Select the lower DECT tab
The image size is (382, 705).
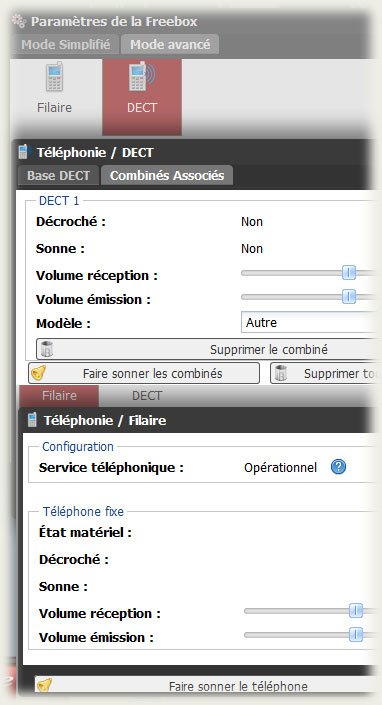(147, 396)
